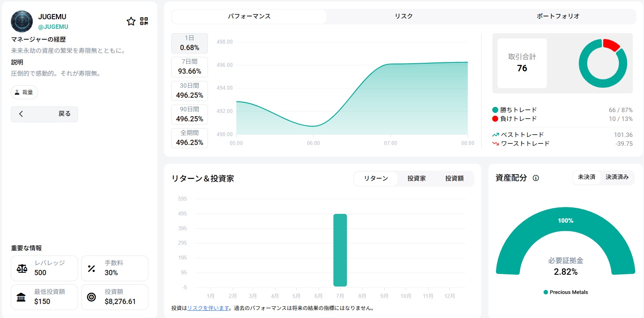The width and height of the screenshot is (644, 318).
Task: Click the fee percent icon
Action: tap(92, 269)
